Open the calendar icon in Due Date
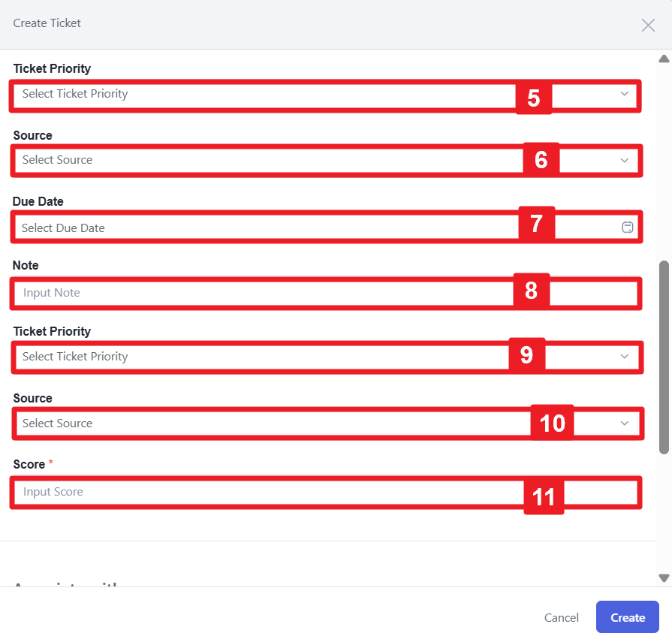This screenshot has height=642, width=672. pos(628,228)
